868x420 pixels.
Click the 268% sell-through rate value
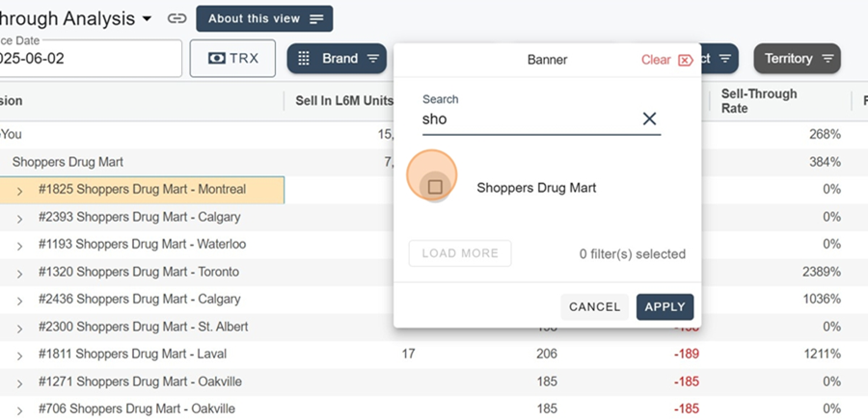tap(825, 134)
